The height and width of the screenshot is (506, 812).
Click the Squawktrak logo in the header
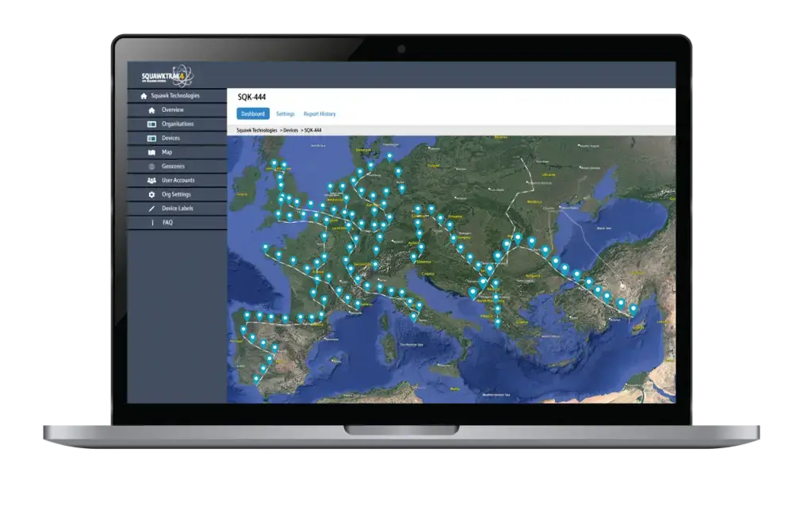tap(167, 77)
